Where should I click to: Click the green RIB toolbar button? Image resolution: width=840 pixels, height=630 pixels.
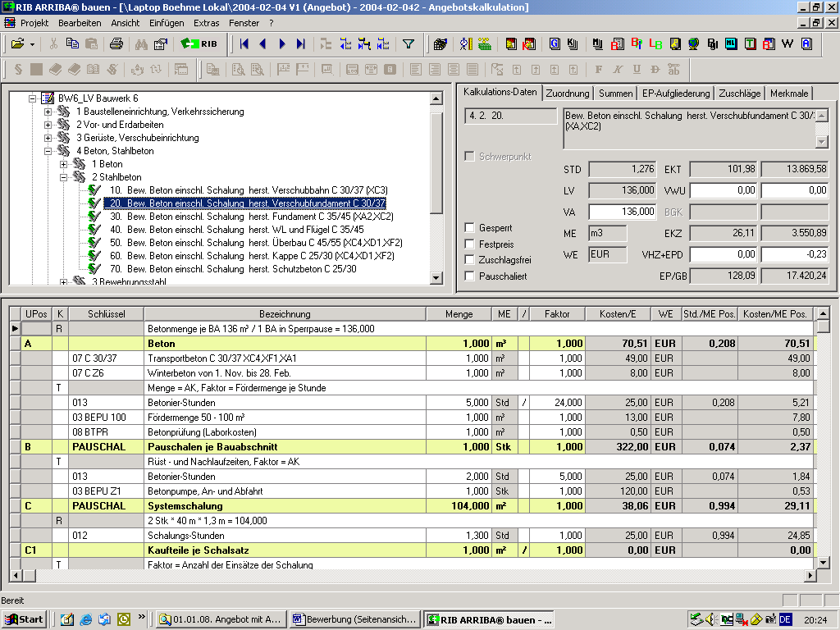199,43
